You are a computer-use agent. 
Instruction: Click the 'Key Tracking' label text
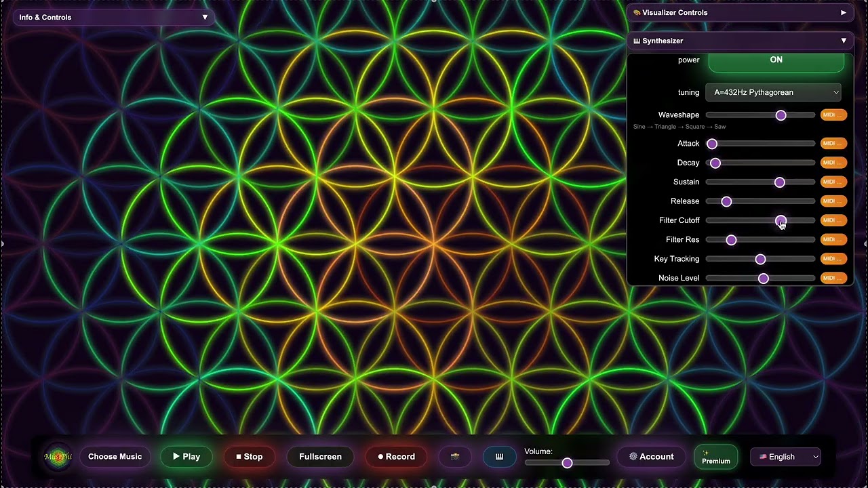point(677,259)
